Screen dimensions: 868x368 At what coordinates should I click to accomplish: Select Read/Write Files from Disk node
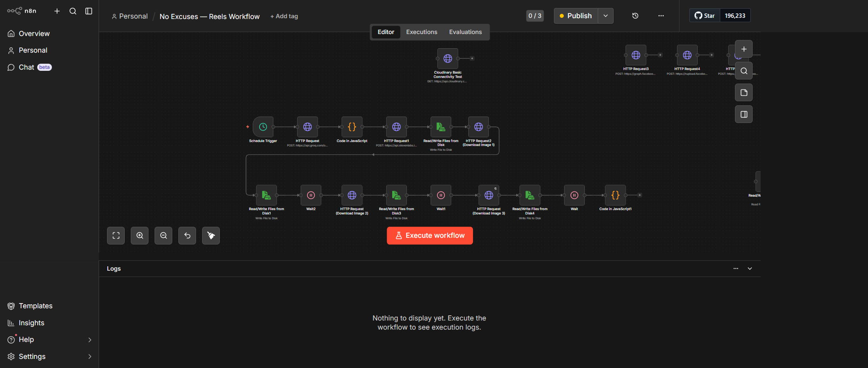click(441, 127)
